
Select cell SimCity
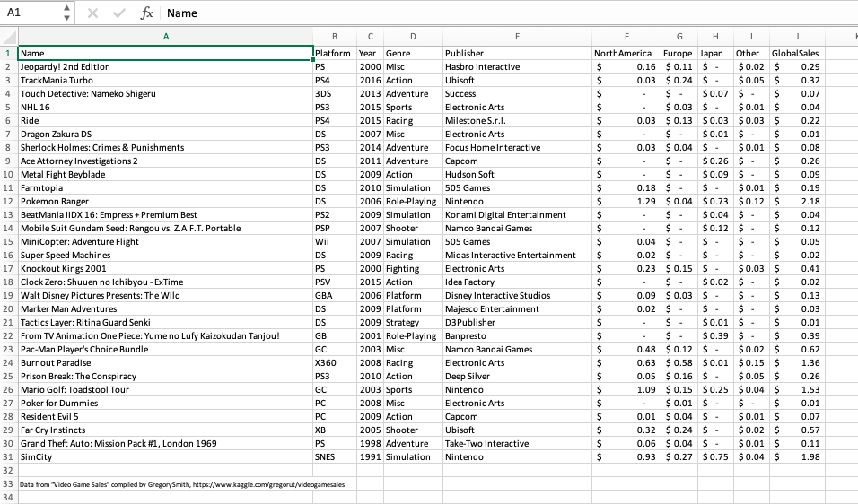click(x=166, y=457)
